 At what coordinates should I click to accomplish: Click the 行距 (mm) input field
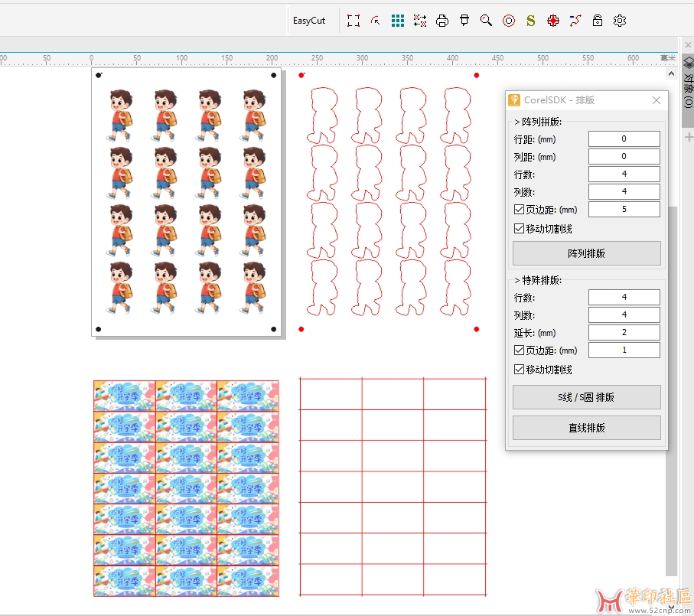pyautogui.click(x=624, y=139)
